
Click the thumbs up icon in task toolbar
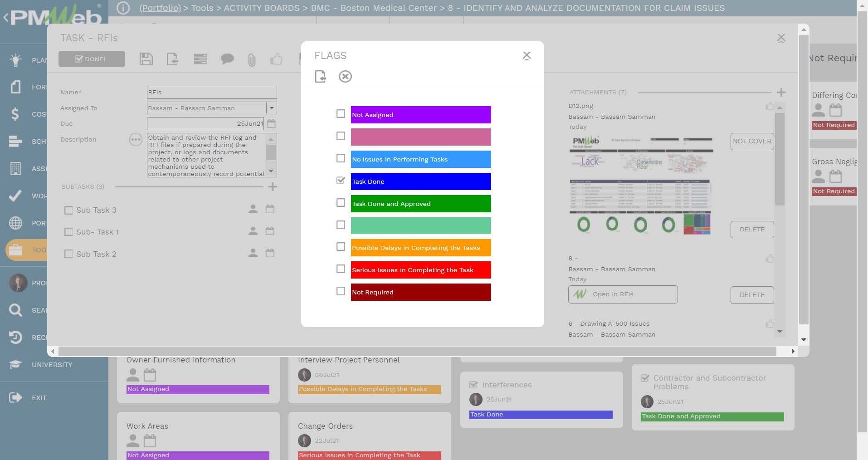(x=276, y=59)
